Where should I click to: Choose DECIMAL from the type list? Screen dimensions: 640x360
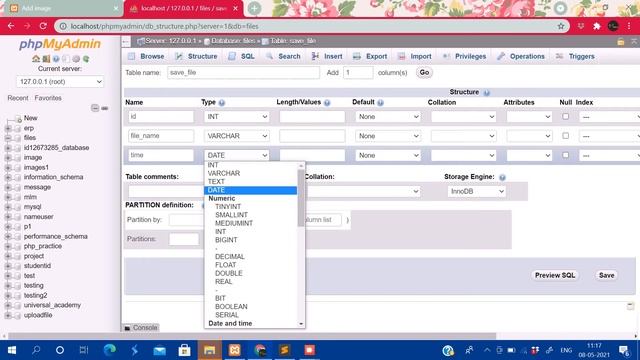coord(229,256)
